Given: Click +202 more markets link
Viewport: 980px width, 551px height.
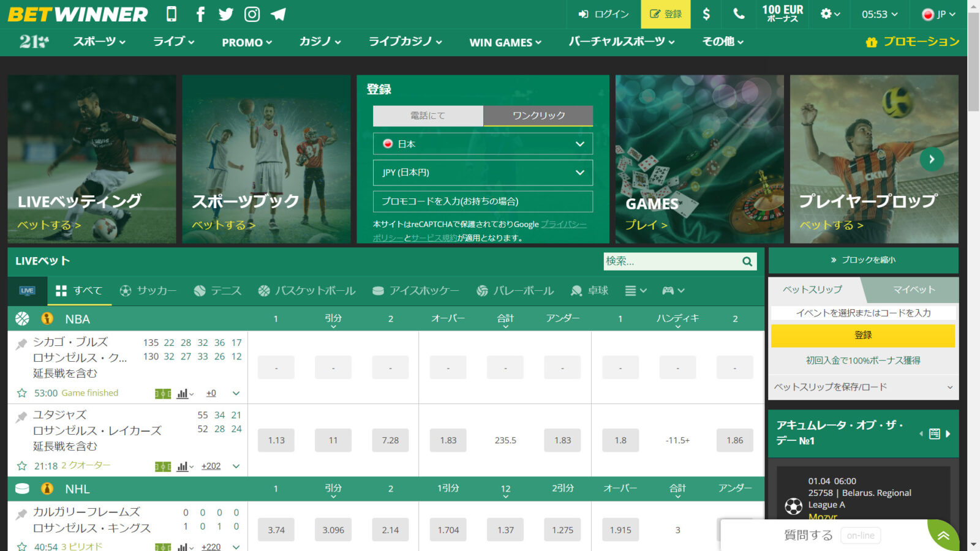Looking at the screenshot, I should pos(211,467).
